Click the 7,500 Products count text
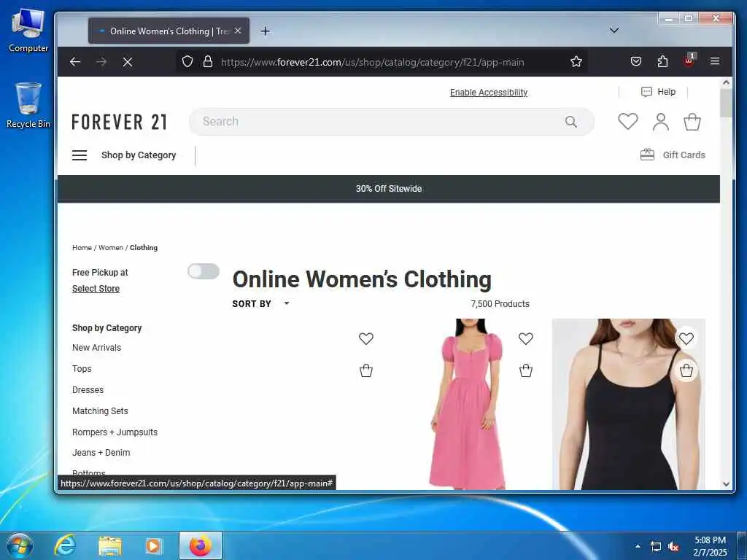The image size is (747, 560). pyautogui.click(x=500, y=304)
